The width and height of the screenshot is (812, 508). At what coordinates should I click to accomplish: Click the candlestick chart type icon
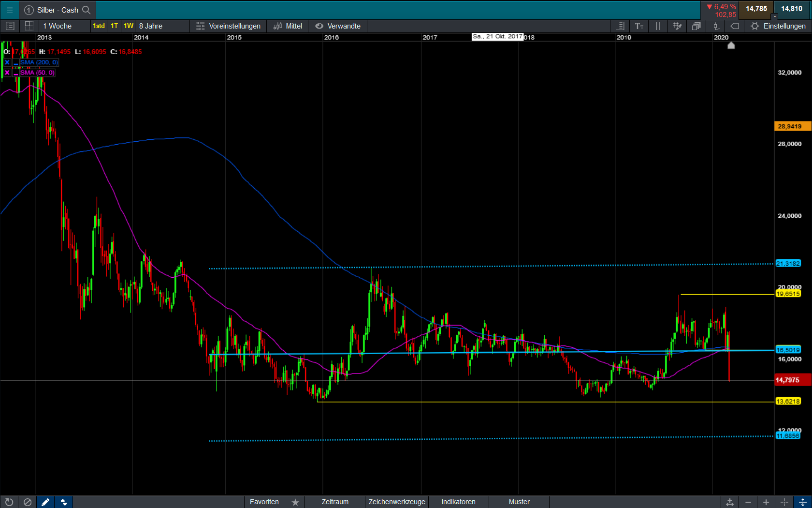coord(716,26)
